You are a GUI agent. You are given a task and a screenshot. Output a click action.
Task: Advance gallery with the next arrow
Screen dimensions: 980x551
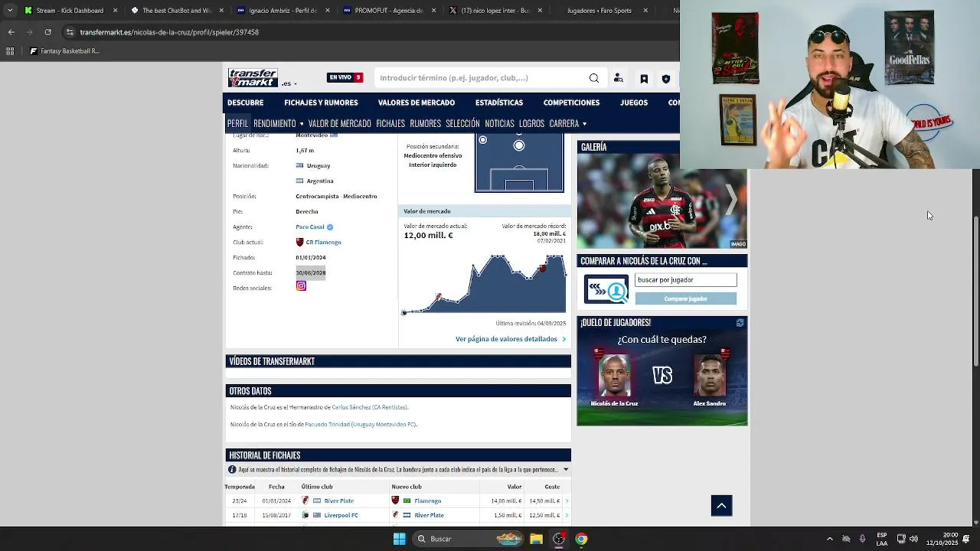coord(731,201)
